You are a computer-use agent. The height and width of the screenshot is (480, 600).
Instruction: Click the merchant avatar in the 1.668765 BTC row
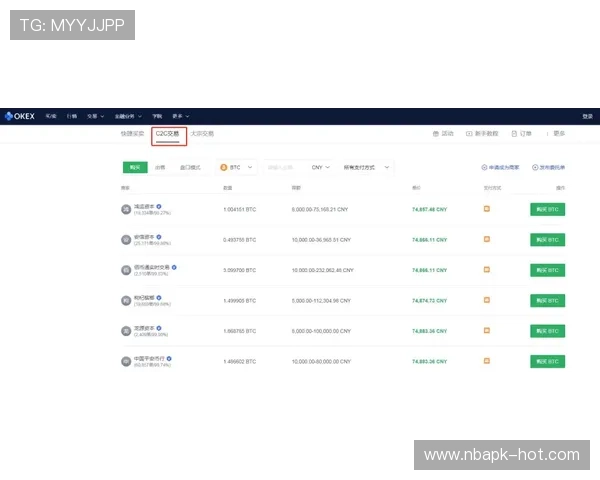126,331
